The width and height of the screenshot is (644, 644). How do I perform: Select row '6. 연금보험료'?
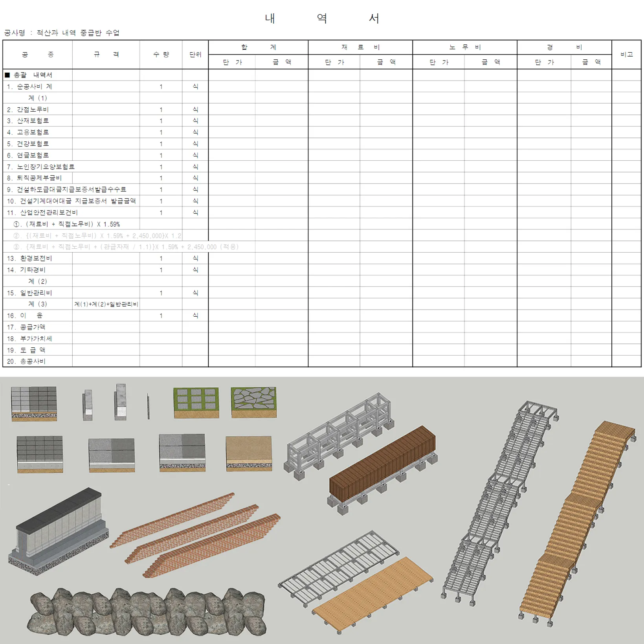(x=322, y=155)
